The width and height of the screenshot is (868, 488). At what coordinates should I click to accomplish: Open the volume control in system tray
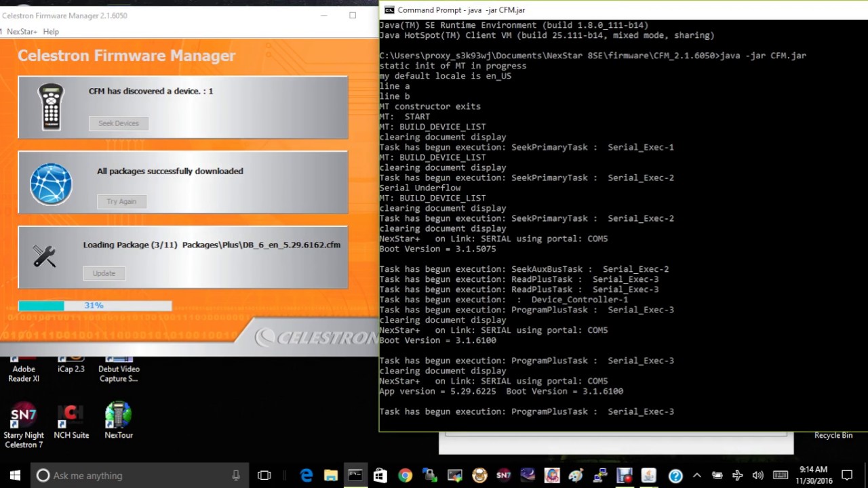point(757,475)
